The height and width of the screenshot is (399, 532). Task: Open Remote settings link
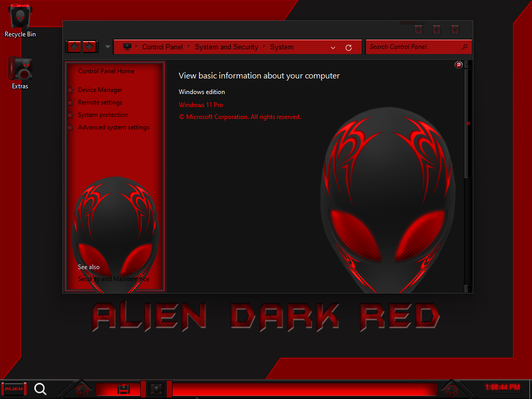tap(100, 102)
